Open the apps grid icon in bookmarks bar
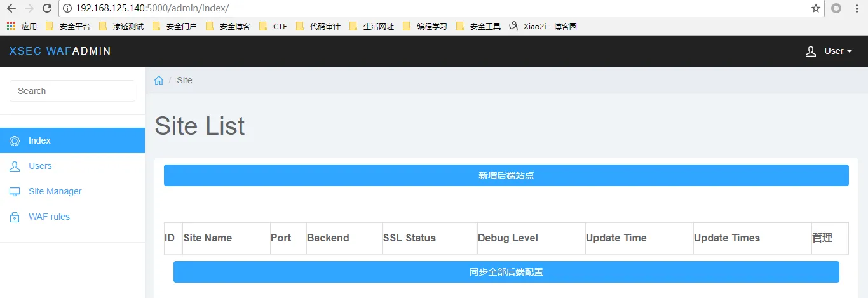868x298 pixels. coord(11,26)
